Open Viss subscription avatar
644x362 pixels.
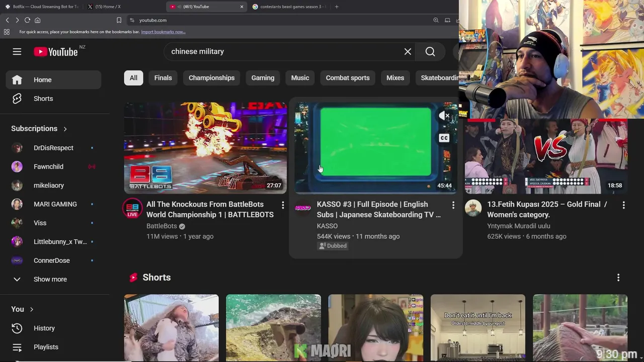17,223
